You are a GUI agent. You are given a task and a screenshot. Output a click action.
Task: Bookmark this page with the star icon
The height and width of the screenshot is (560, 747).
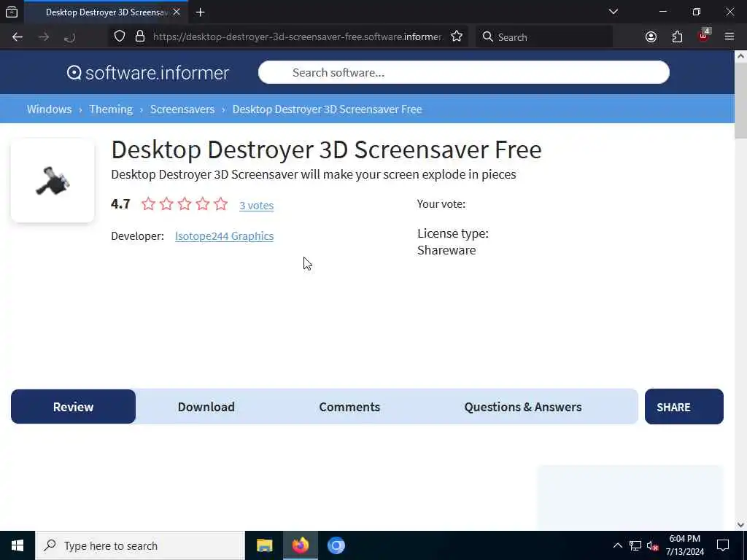(457, 36)
